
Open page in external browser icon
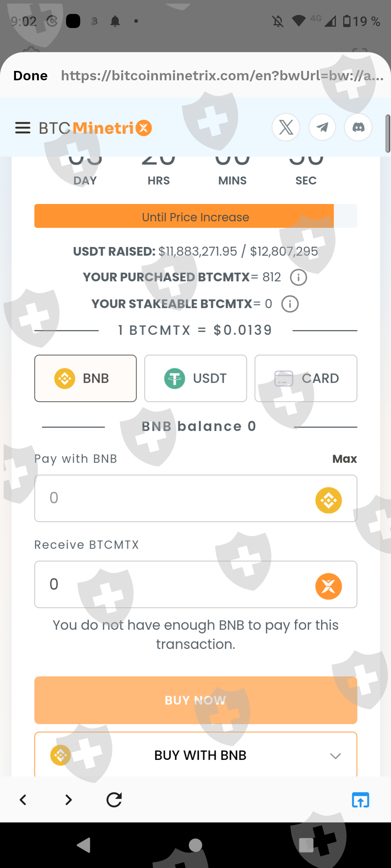pyautogui.click(x=361, y=800)
